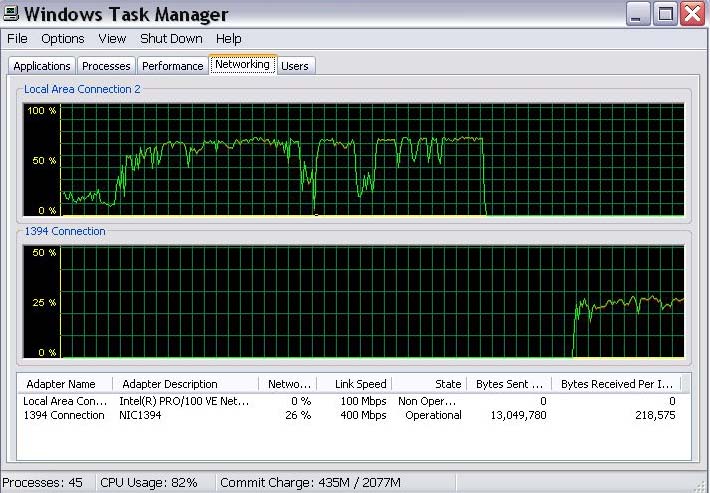The height and width of the screenshot is (493, 710).
Task: Click the 0 % utilization value
Action: tap(301, 401)
